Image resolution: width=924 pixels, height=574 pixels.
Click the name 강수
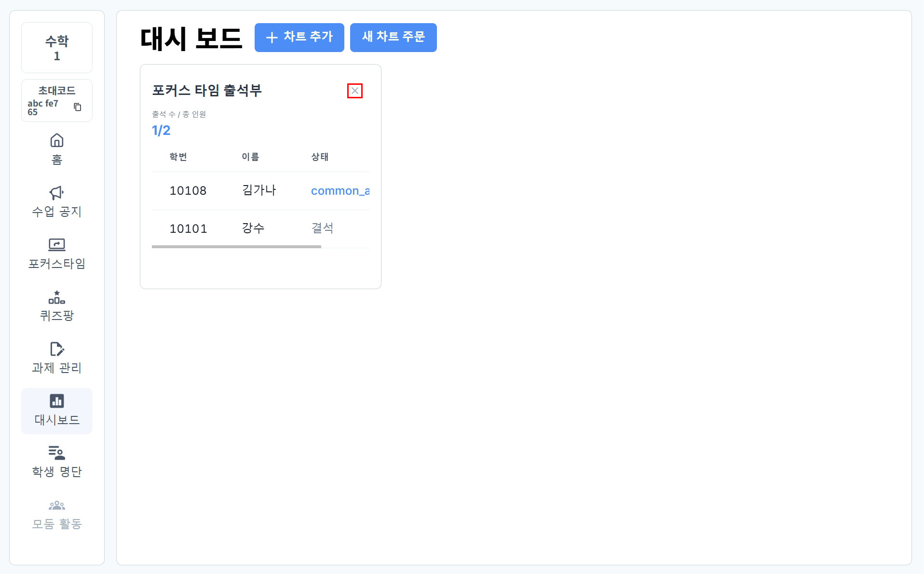[253, 228]
